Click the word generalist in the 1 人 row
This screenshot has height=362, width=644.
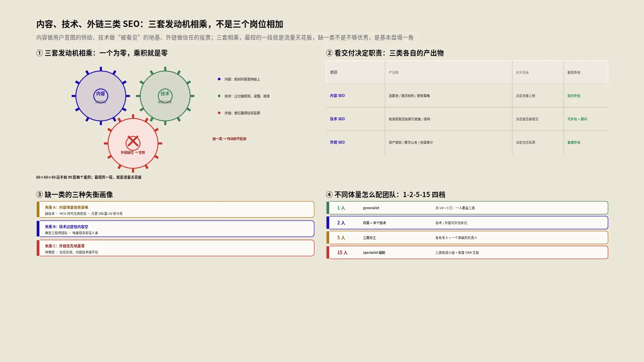tap(371, 208)
